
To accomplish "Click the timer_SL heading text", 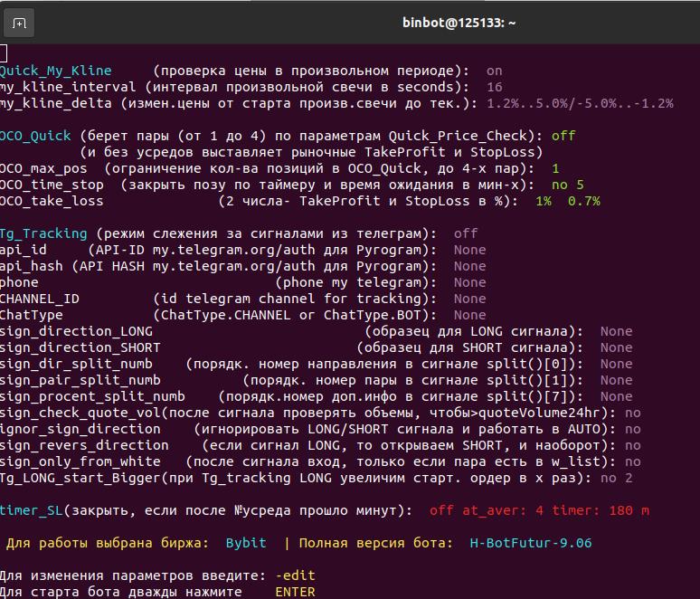I will [32, 510].
